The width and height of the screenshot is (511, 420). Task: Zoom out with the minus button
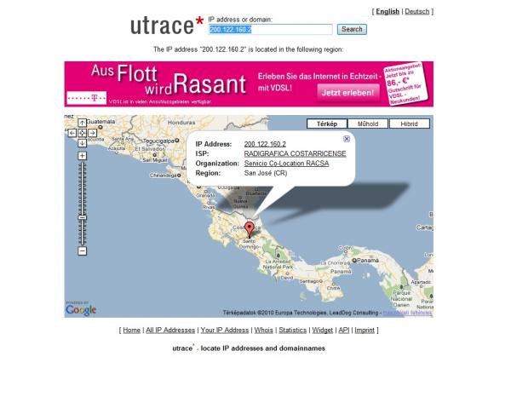click(x=83, y=250)
